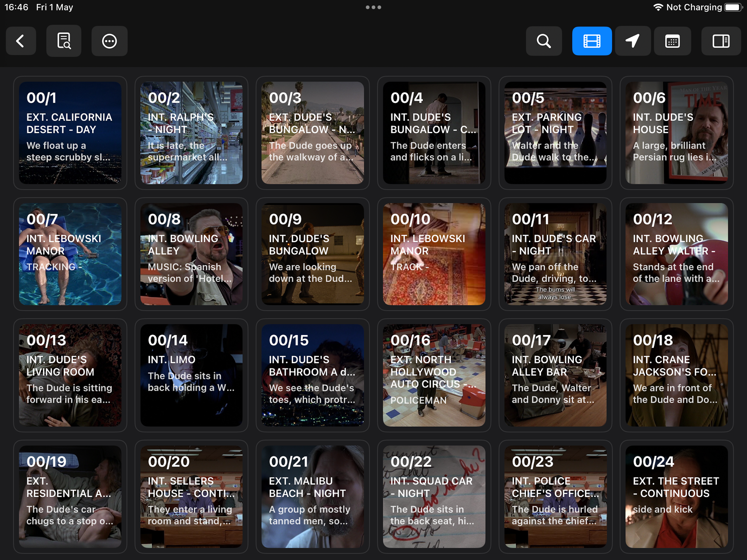Open the document search/inspect icon
The width and height of the screenshot is (747, 560).
[64, 41]
